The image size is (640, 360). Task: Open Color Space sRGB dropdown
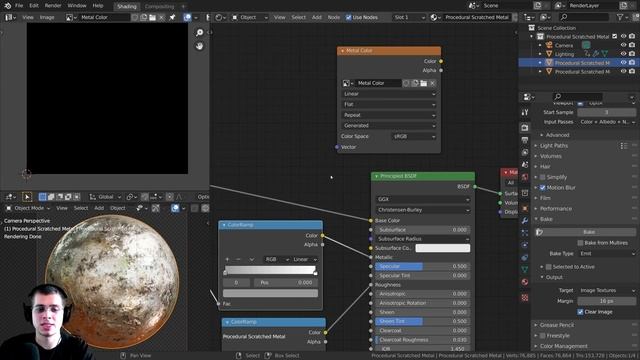click(414, 136)
